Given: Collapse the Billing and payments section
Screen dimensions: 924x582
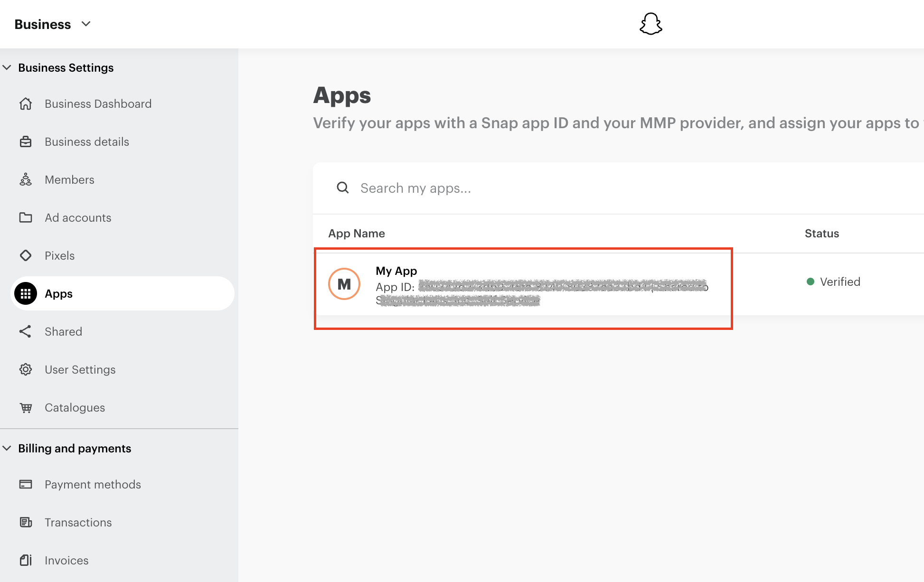Looking at the screenshot, I should coord(7,448).
